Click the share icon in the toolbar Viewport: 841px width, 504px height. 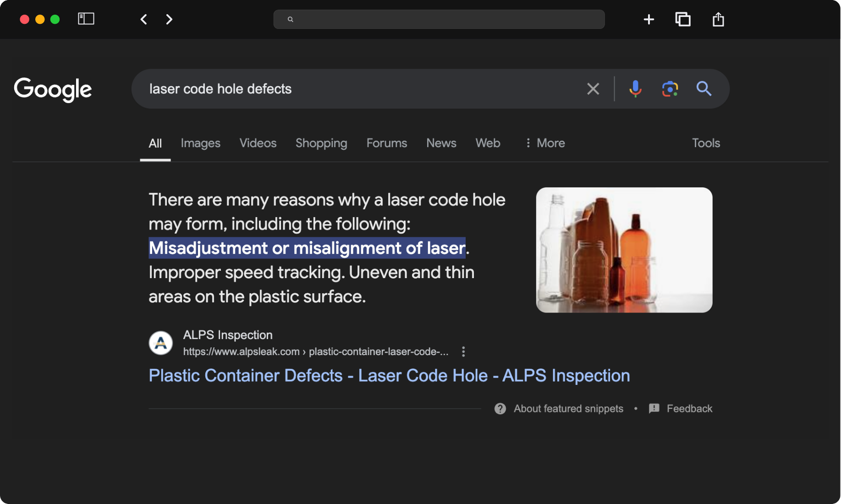(x=718, y=19)
